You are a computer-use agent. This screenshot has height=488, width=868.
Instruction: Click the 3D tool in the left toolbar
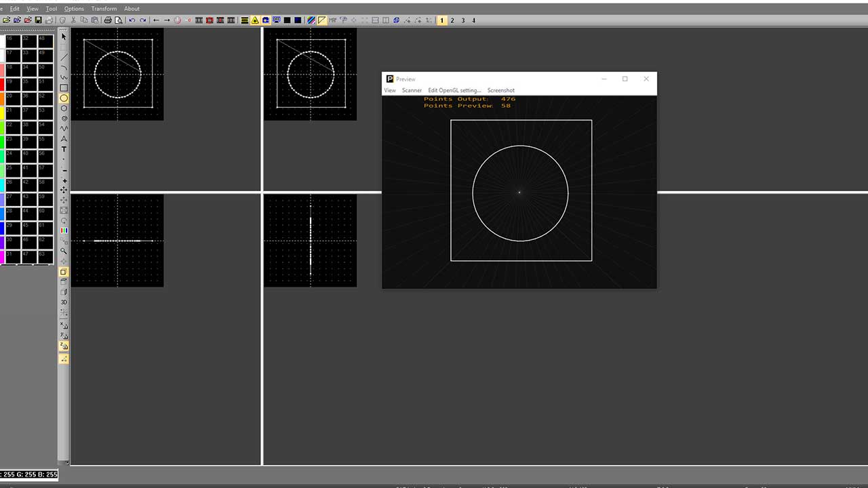[x=64, y=302]
